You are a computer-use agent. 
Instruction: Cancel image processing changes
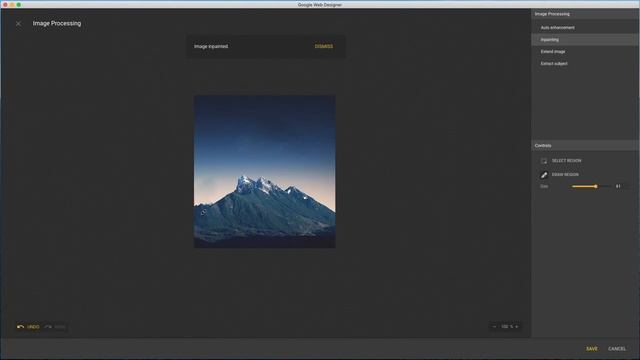tap(617, 349)
